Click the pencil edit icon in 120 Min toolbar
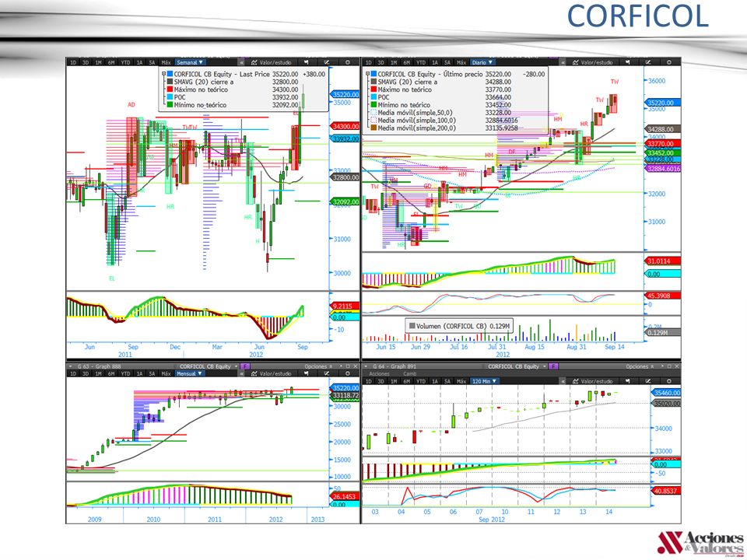The width and height of the screenshot is (747, 560). (x=648, y=381)
